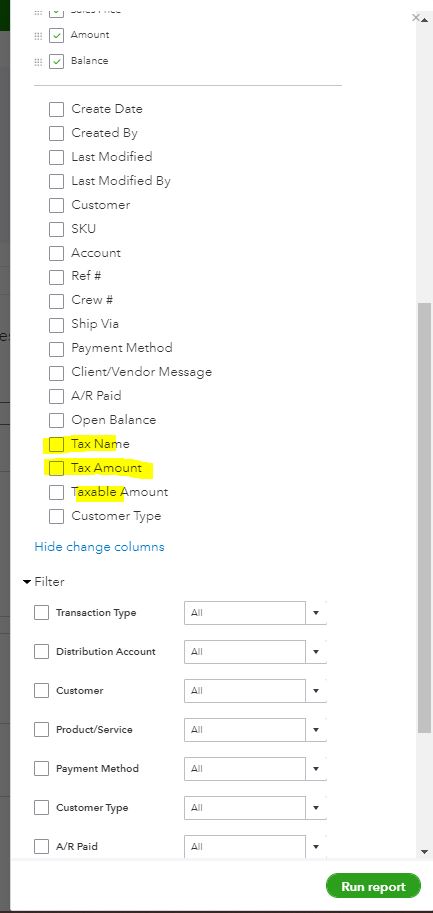Image resolution: width=433 pixels, height=913 pixels.
Task: Tick the Taxable Amount checkbox
Action: 56,493
